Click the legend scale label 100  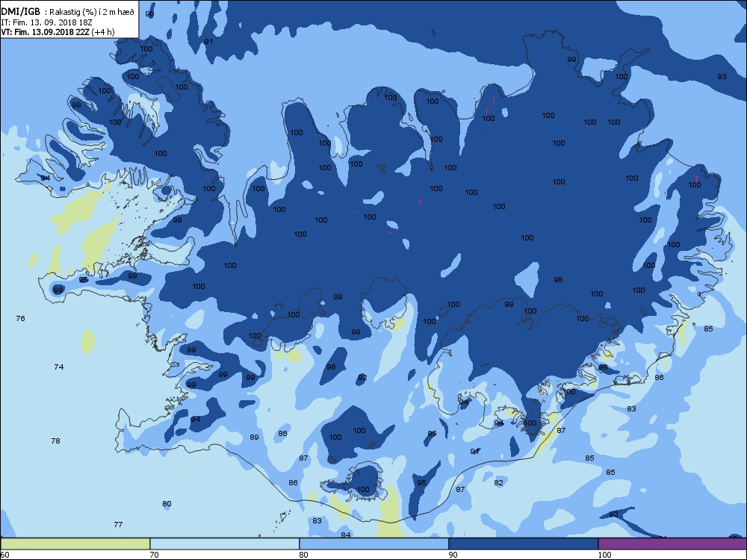[604, 554]
